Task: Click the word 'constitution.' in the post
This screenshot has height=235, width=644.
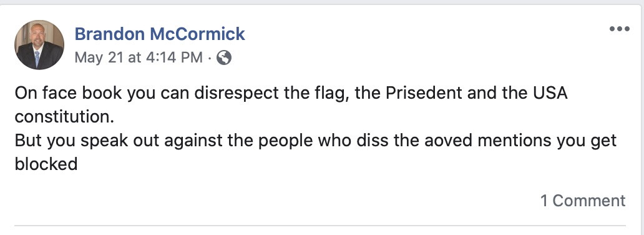Action: (x=64, y=117)
